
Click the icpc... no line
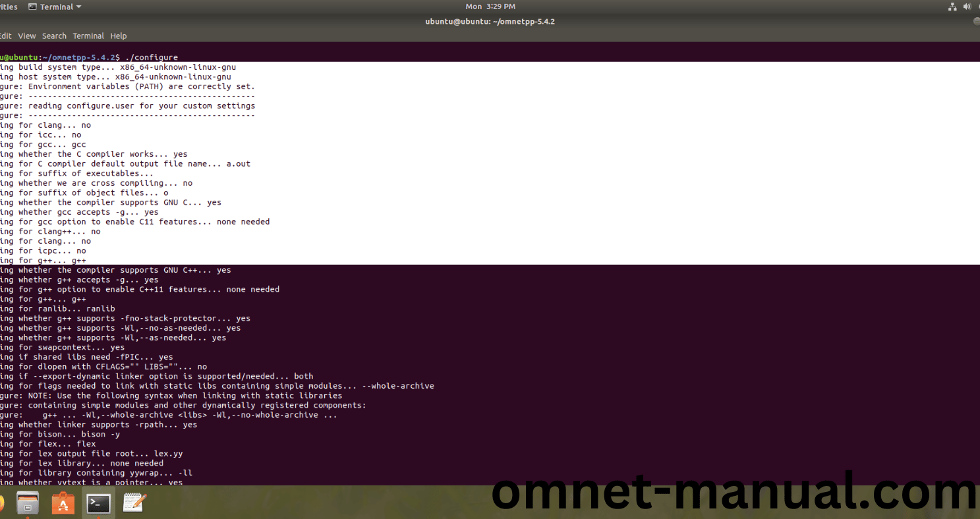43,251
